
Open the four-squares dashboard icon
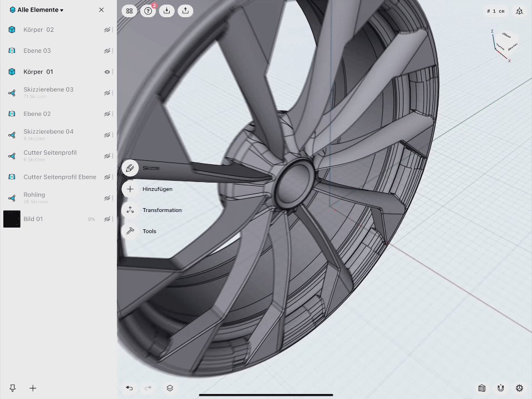click(129, 11)
